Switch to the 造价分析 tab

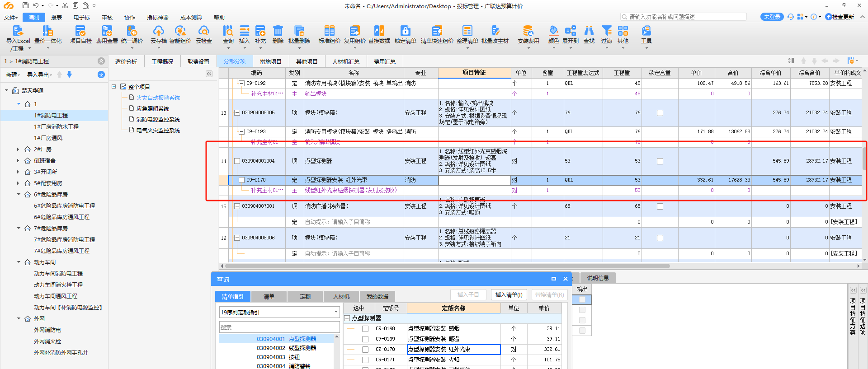(x=126, y=61)
